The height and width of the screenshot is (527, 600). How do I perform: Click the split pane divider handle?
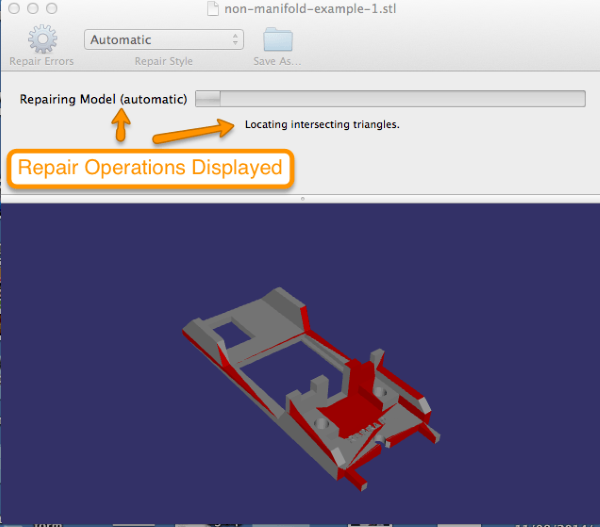301,199
